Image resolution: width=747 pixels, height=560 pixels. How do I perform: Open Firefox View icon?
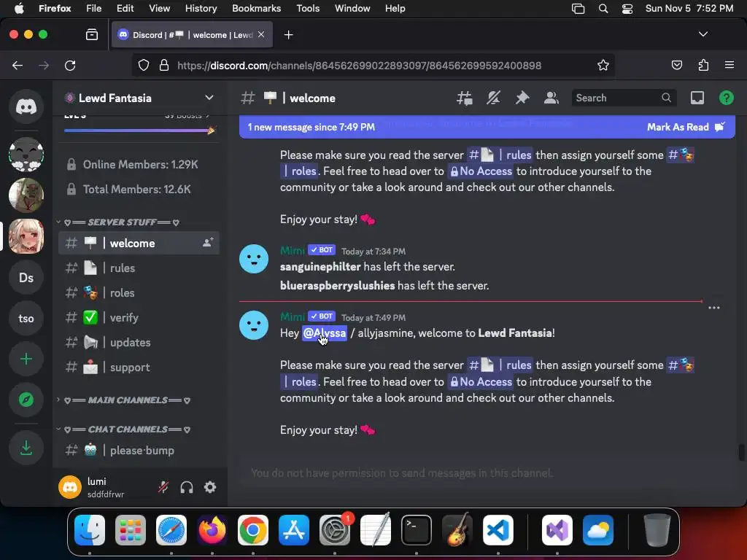[x=91, y=34]
